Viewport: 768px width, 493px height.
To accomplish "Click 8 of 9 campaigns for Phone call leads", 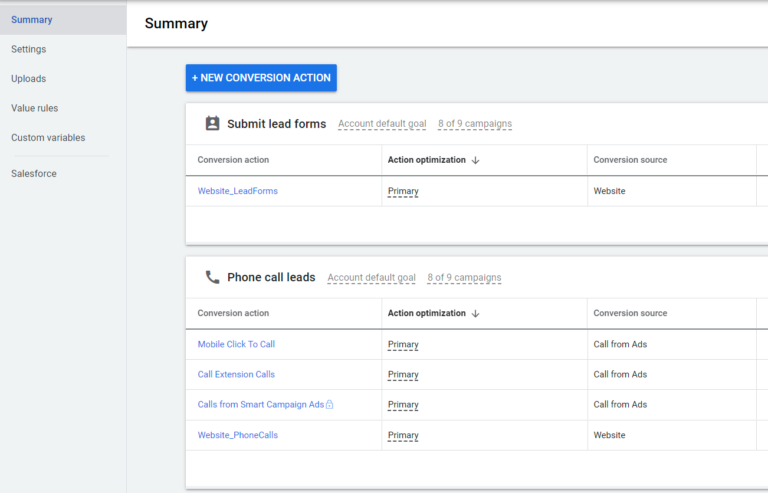I will point(464,278).
